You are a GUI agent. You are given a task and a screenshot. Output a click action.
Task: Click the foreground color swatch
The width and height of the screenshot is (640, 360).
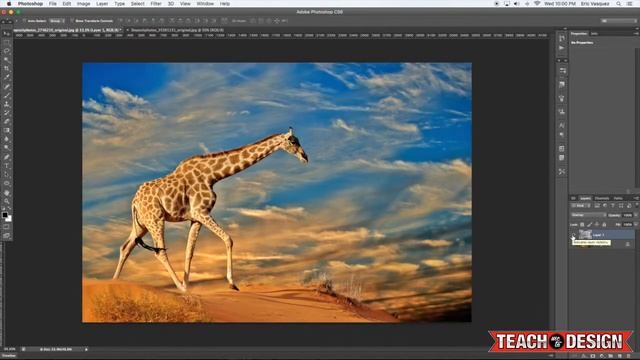pyautogui.click(x=4, y=215)
